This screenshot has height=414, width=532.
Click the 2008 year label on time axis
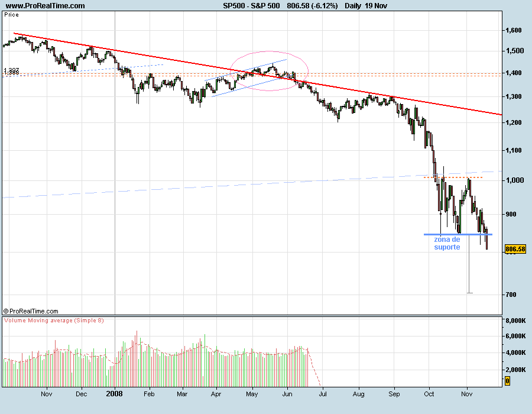pos(114,394)
